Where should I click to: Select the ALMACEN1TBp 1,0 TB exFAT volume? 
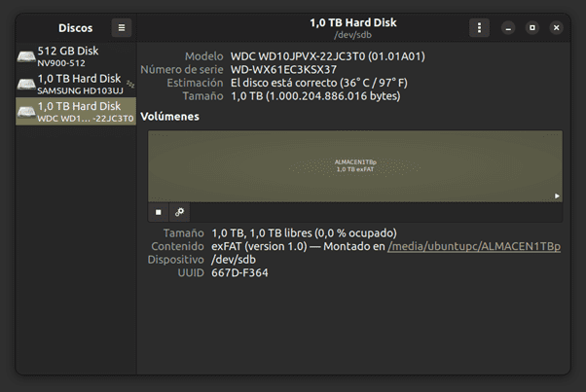354,165
